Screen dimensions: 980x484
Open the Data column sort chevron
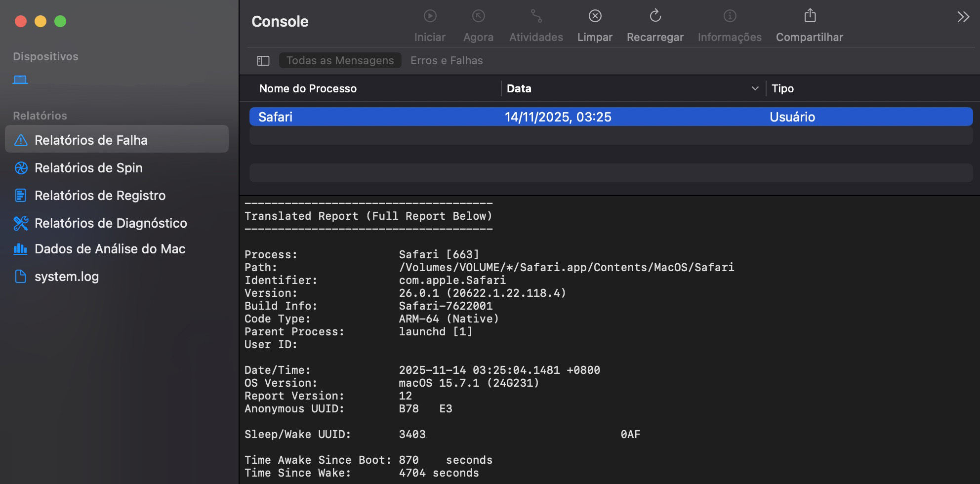(x=755, y=88)
